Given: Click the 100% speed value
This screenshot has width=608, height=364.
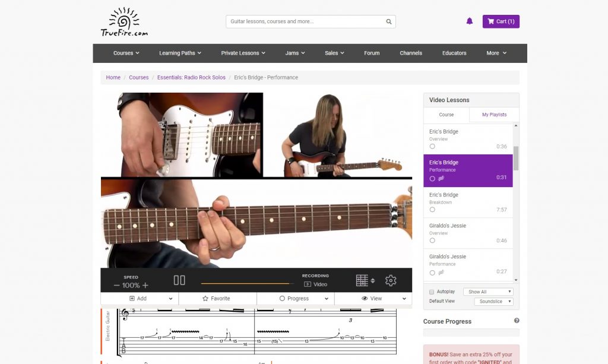Looking at the screenshot, I should (x=131, y=286).
